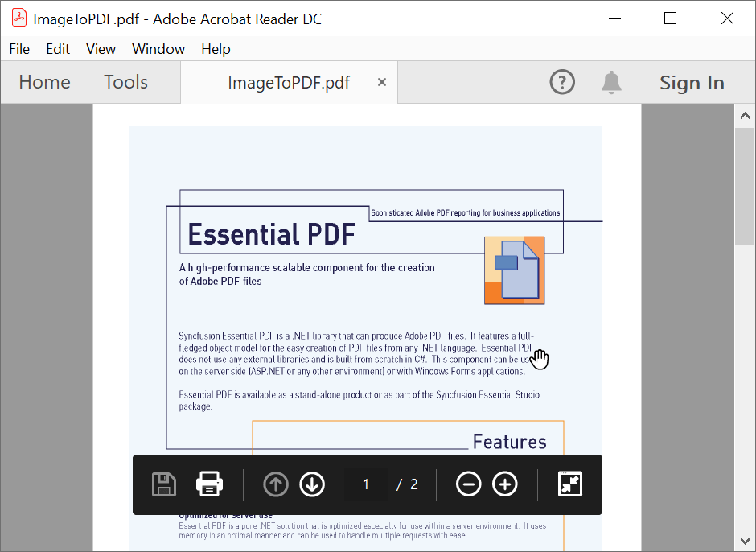The image size is (756, 552).
Task: Click the Save file icon
Action: coord(163,484)
